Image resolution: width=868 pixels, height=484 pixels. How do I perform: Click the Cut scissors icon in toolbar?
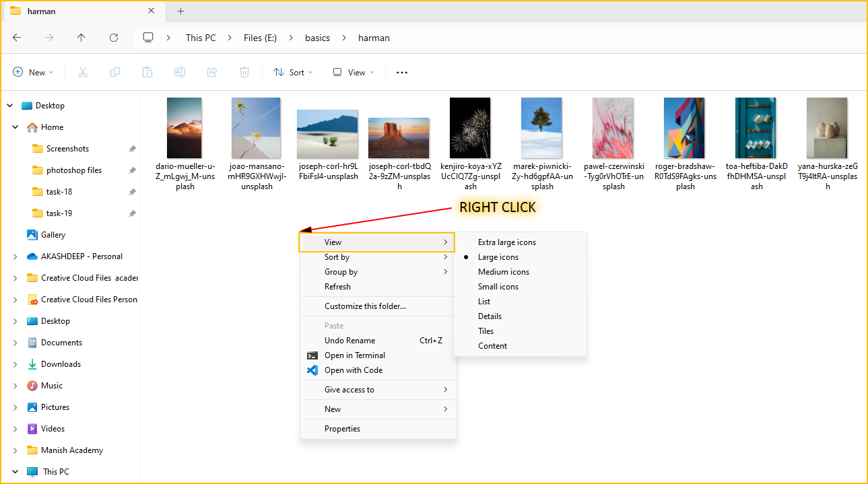83,73
